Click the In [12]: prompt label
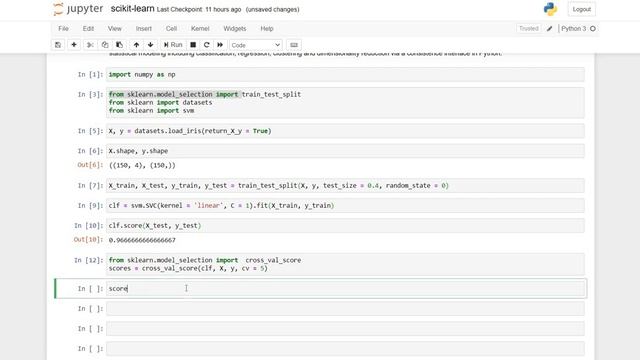The image size is (640, 360). point(89,260)
